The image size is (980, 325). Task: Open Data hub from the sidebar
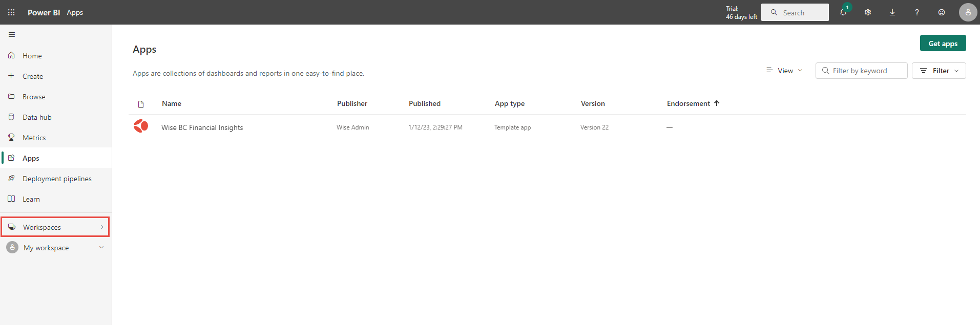[37, 117]
